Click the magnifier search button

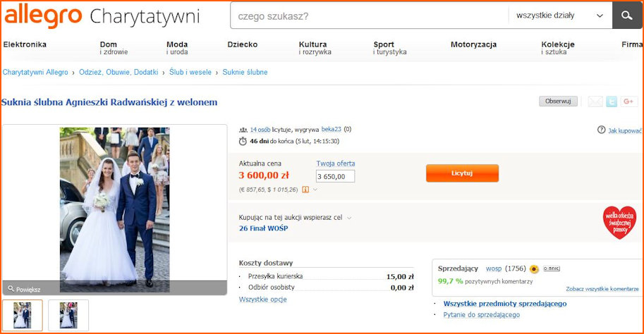point(627,16)
